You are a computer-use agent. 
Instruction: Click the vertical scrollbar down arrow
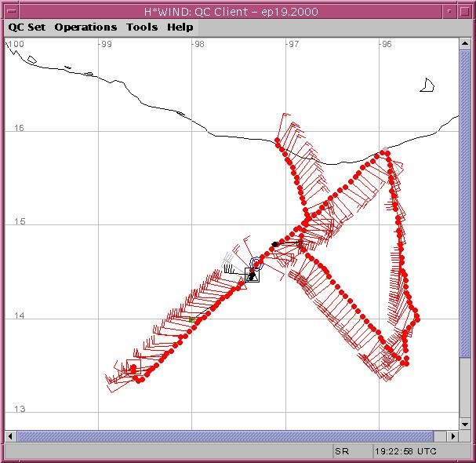click(466, 425)
